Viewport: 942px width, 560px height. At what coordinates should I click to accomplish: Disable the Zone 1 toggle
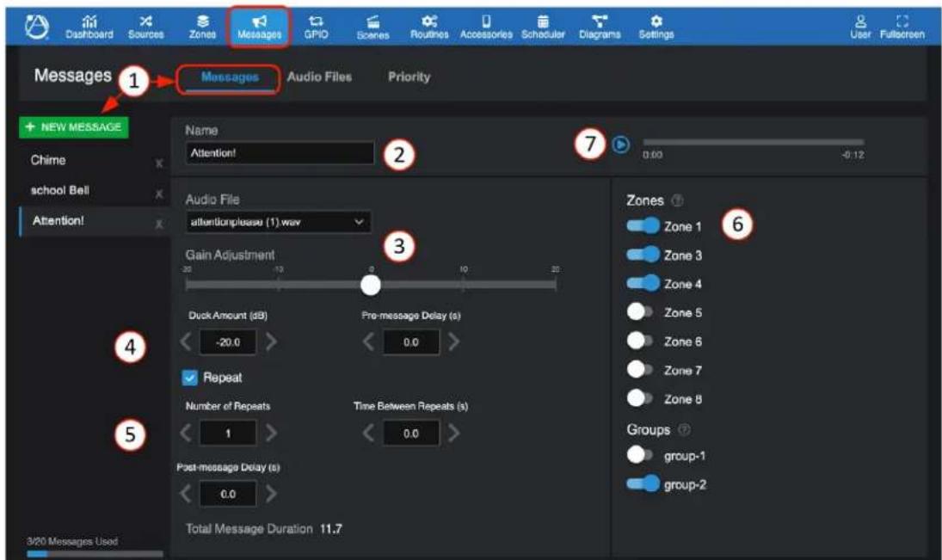pos(643,226)
